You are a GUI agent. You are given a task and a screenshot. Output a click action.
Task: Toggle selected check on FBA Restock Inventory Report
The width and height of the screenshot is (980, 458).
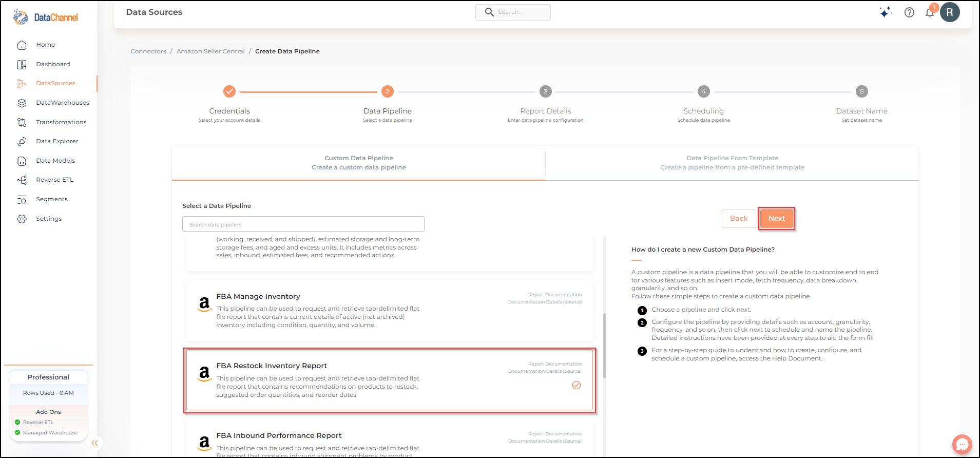[577, 385]
